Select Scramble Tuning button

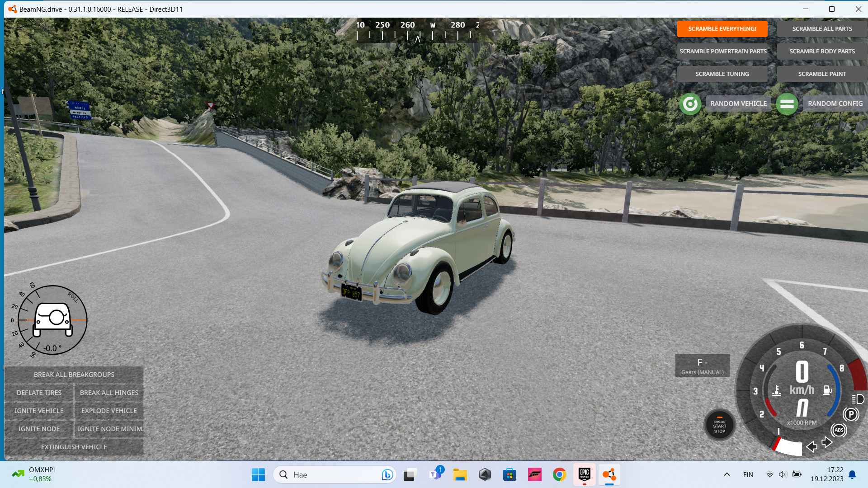click(x=722, y=74)
